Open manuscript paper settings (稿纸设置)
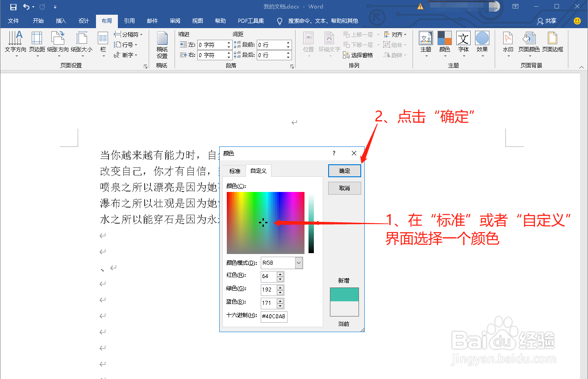588x379 pixels. pyautogui.click(x=162, y=45)
